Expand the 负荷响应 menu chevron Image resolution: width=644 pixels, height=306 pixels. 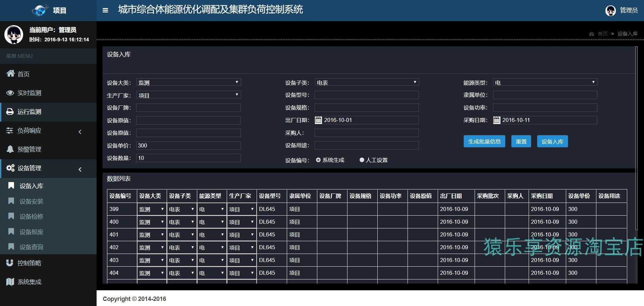80,132
